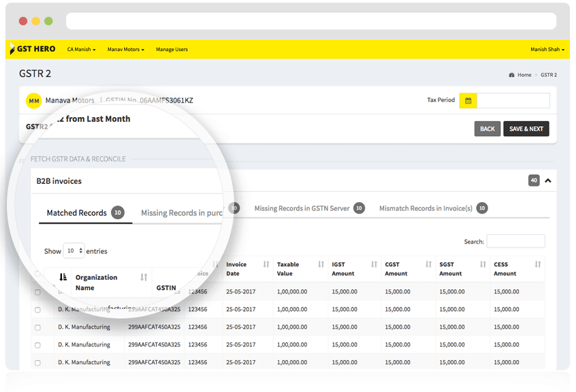The width and height of the screenshot is (576, 392).
Task: Collapse the B2B invoices panel chevron
Action: point(548,180)
